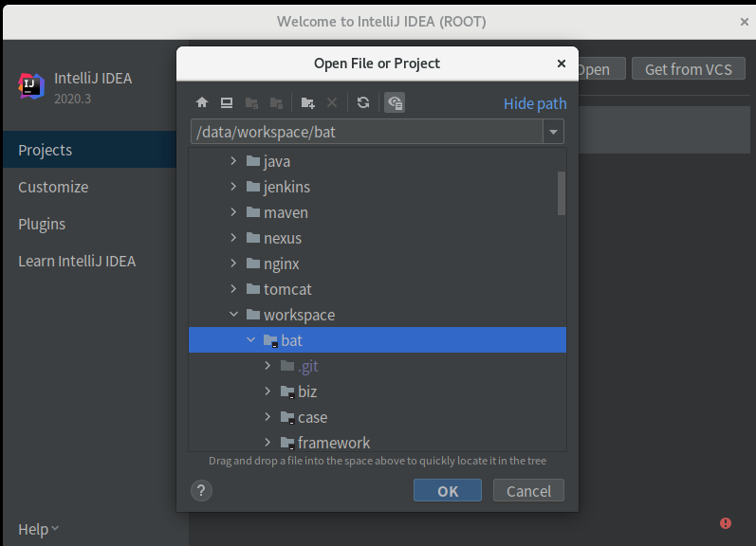Click the IntelliJ IDEA logo
Screen dimensions: 756x546
(31, 86)
